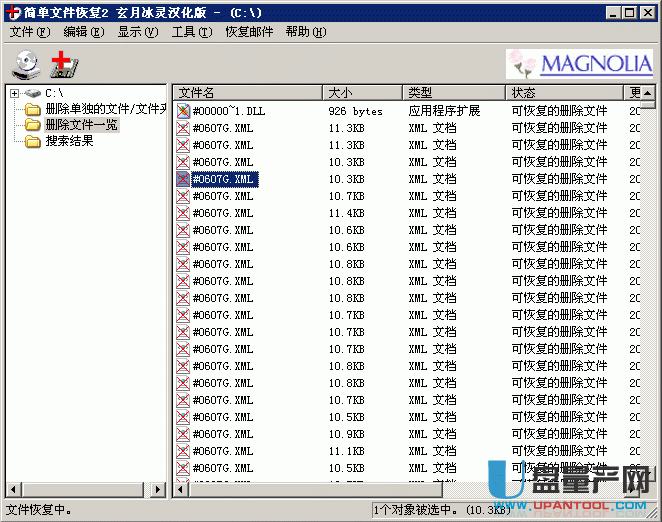Minimize the application window

[613, 13]
